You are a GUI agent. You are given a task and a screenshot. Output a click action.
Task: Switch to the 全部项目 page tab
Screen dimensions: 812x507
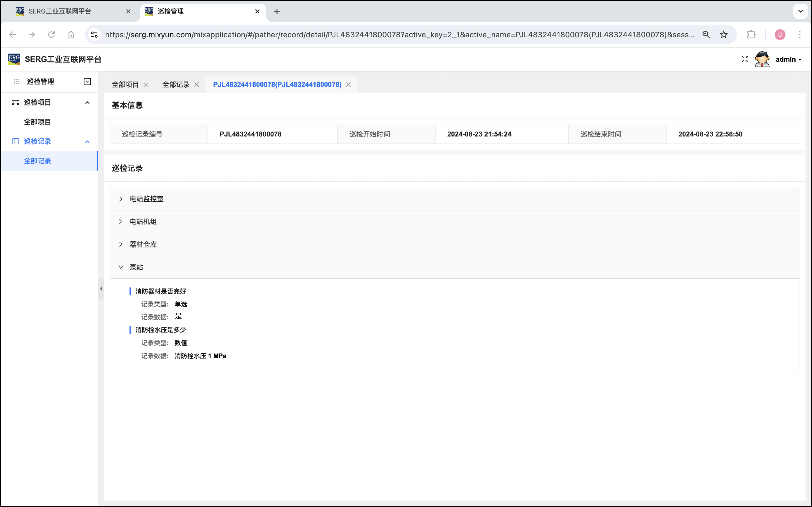(125, 85)
